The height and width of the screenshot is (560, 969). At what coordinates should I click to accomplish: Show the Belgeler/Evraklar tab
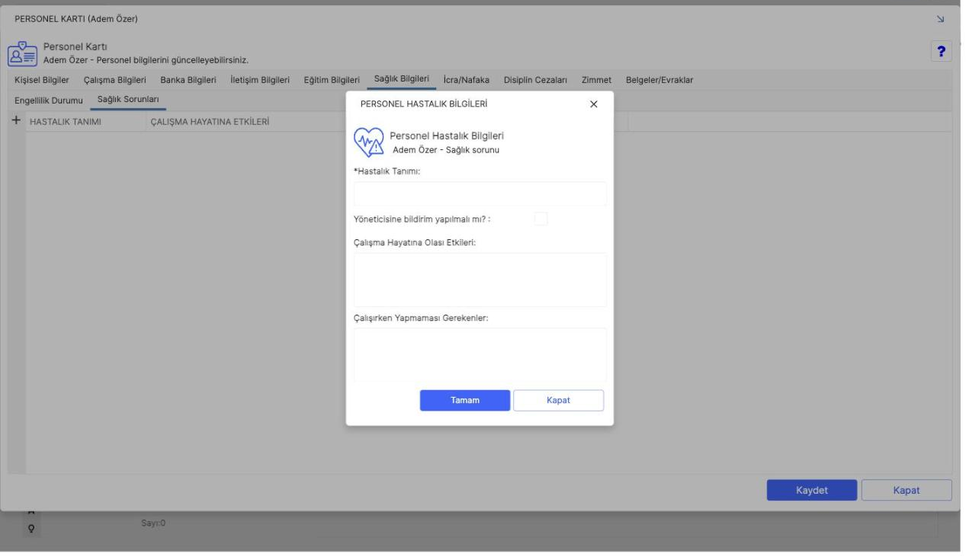tap(659, 80)
